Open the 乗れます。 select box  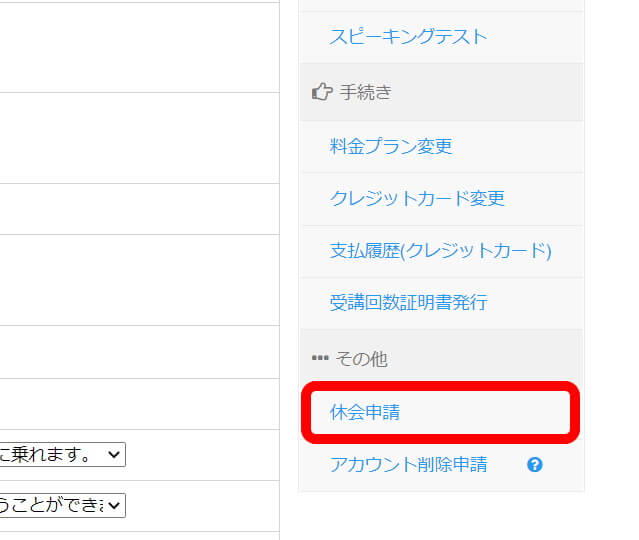tap(62, 454)
